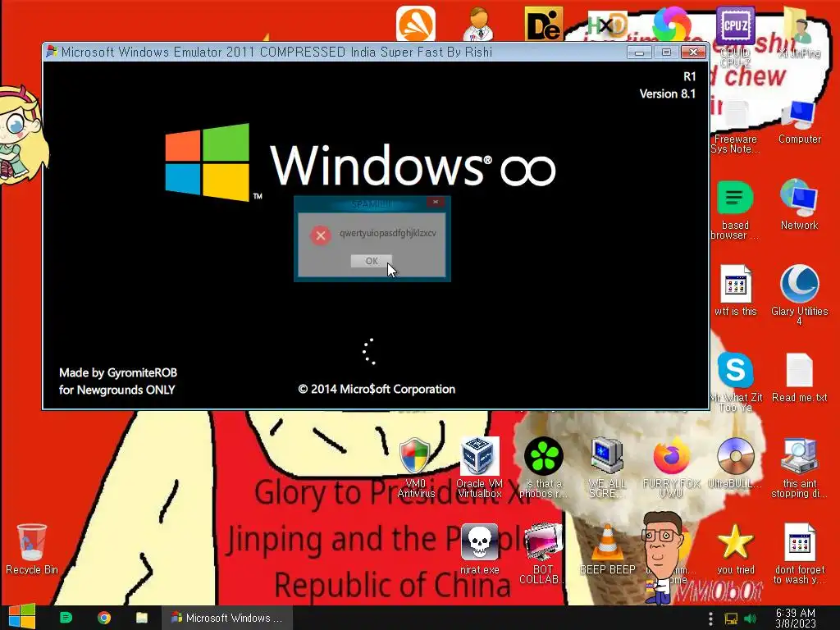Minimize the Windows Emulator window
The image size is (840, 630).
click(639, 52)
